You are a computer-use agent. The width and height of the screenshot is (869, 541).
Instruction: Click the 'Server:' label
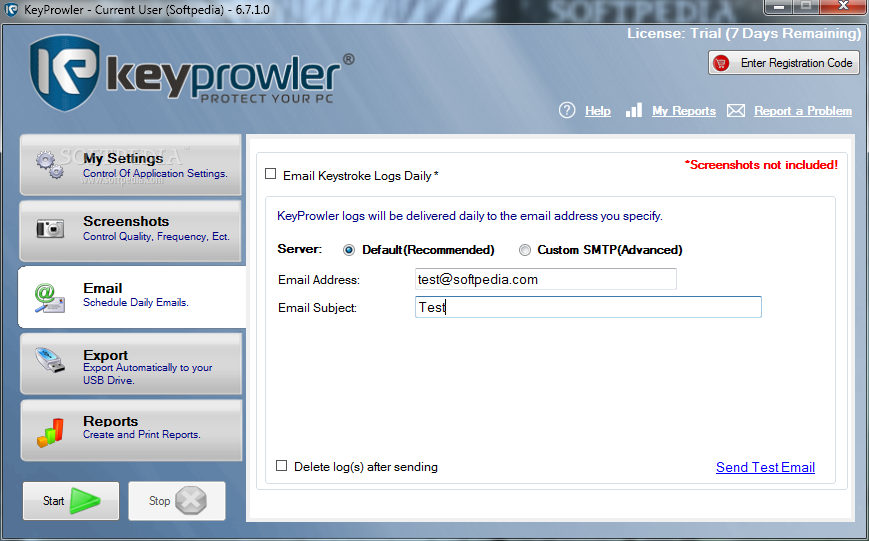coord(299,249)
